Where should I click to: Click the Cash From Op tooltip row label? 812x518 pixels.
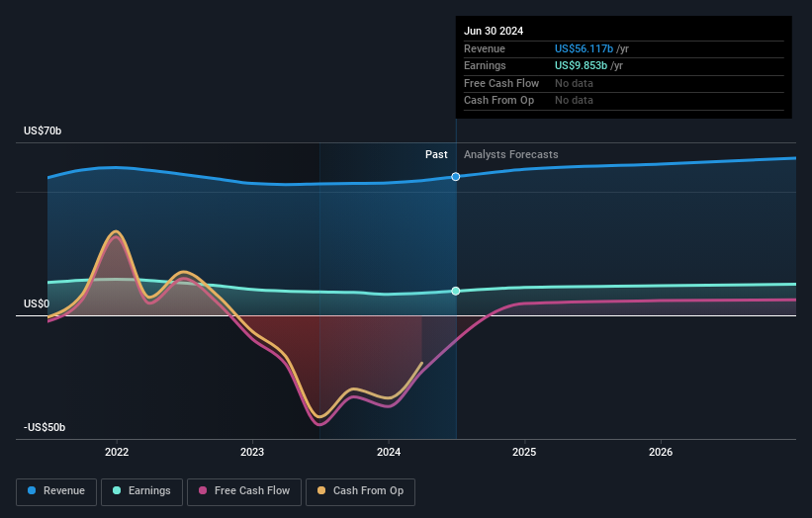(x=498, y=101)
